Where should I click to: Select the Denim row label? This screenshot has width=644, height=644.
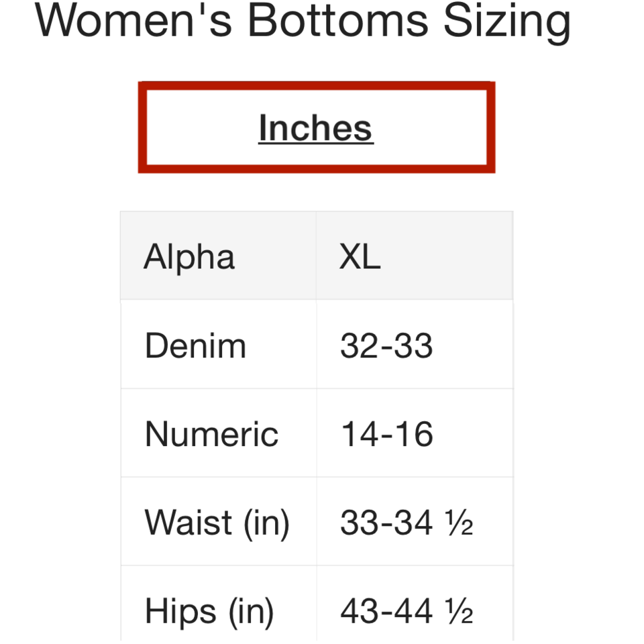click(x=195, y=346)
